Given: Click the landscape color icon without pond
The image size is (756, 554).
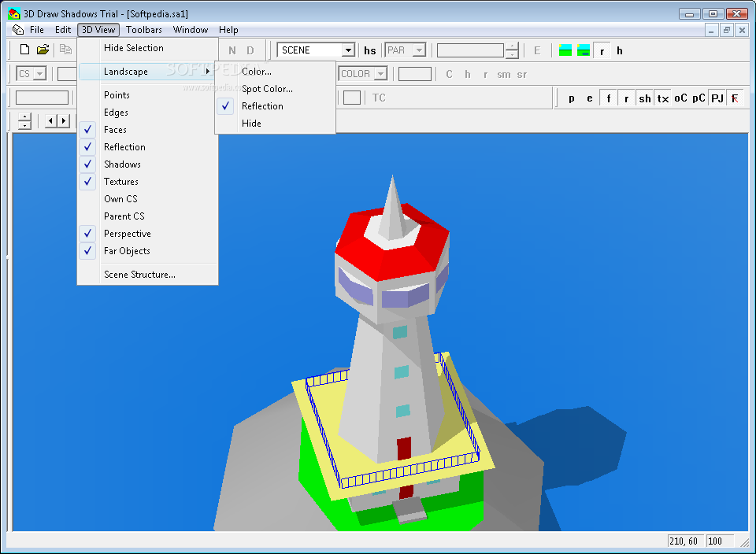Looking at the screenshot, I should pos(565,50).
